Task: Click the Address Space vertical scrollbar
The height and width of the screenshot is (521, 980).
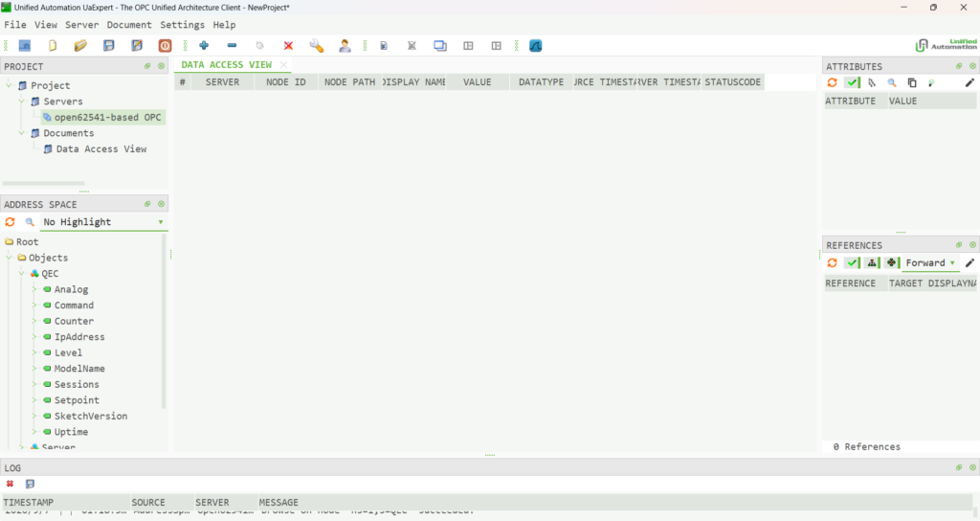Action: point(164,322)
